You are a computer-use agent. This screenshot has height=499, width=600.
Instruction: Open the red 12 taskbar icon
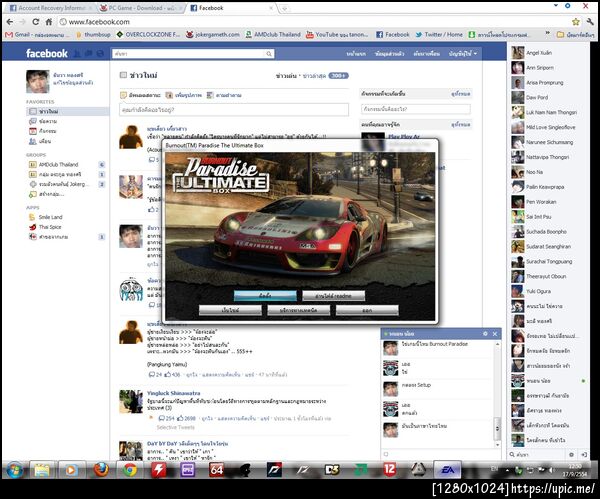point(390,470)
